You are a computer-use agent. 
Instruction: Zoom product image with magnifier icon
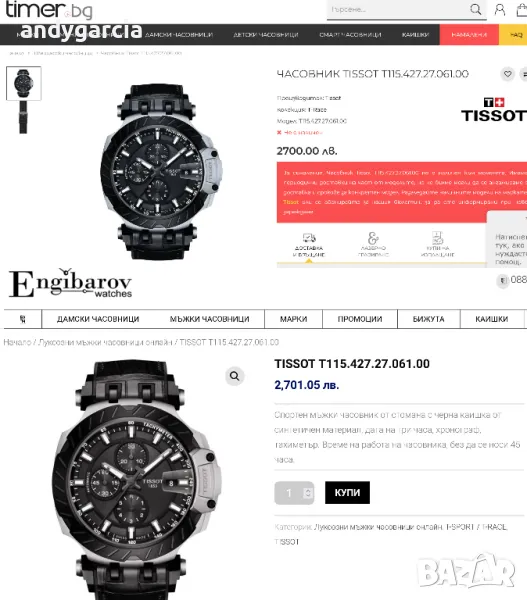pos(235,376)
